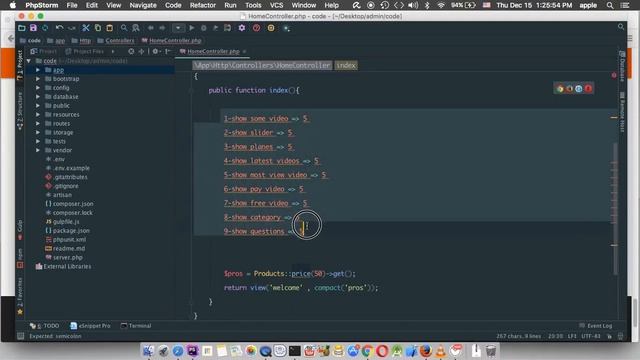Open the eSnippet Pro tool window
This screenshot has width=640, height=360.
click(90, 326)
